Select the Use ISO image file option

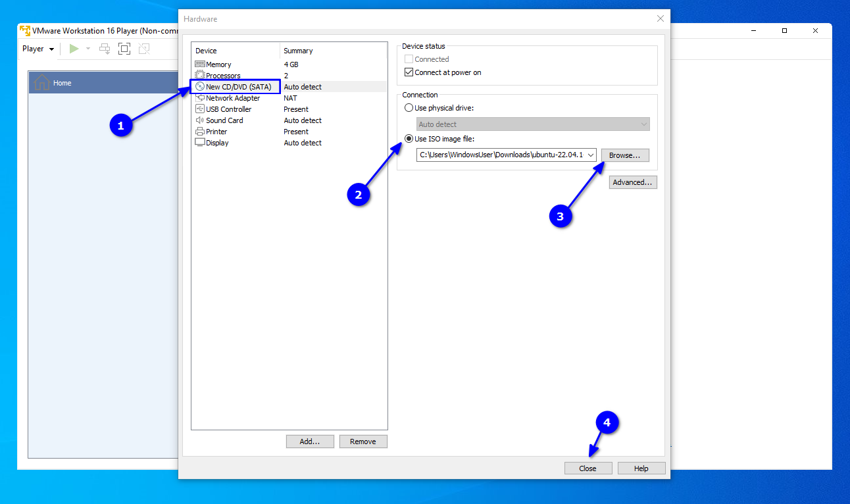409,139
